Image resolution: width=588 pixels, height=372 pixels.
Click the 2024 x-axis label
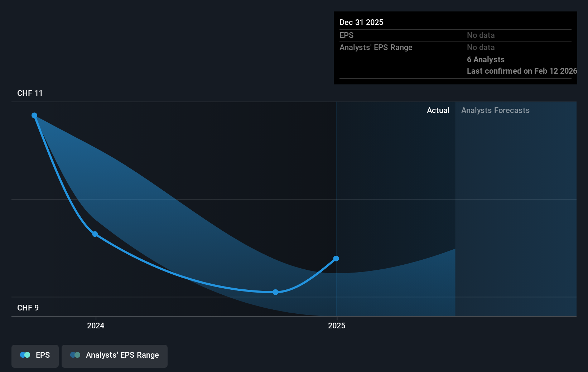(96, 325)
